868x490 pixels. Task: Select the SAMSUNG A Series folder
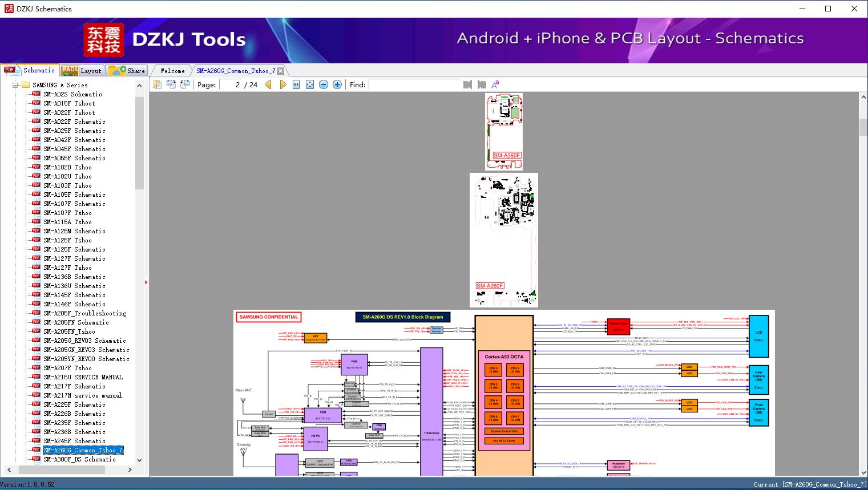pos(60,85)
